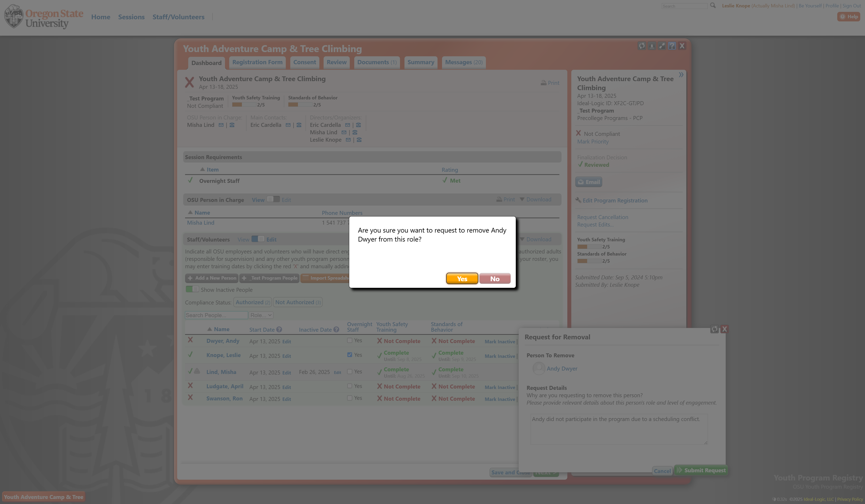Confirm removal with the Yes button
This screenshot has height=504, width=865.
[462, 279]
